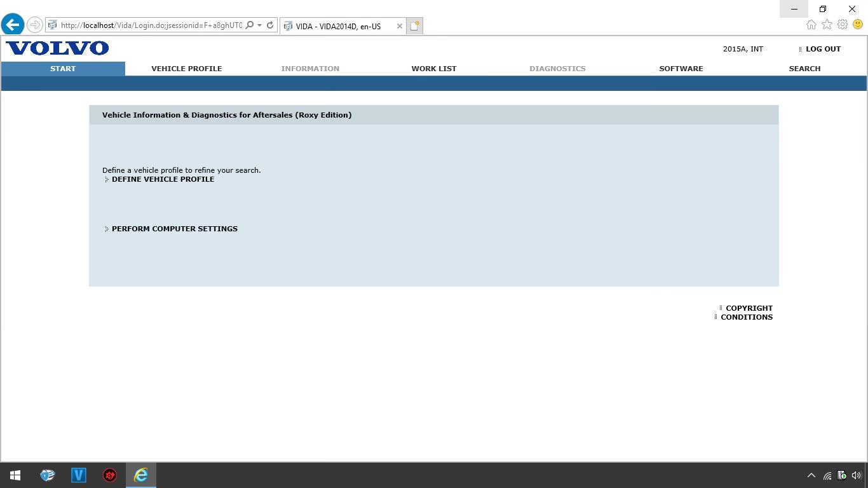The width and height of the screenshot is (868, 488).
Task: Show hidden system tray icons
Action: (811, 475)
